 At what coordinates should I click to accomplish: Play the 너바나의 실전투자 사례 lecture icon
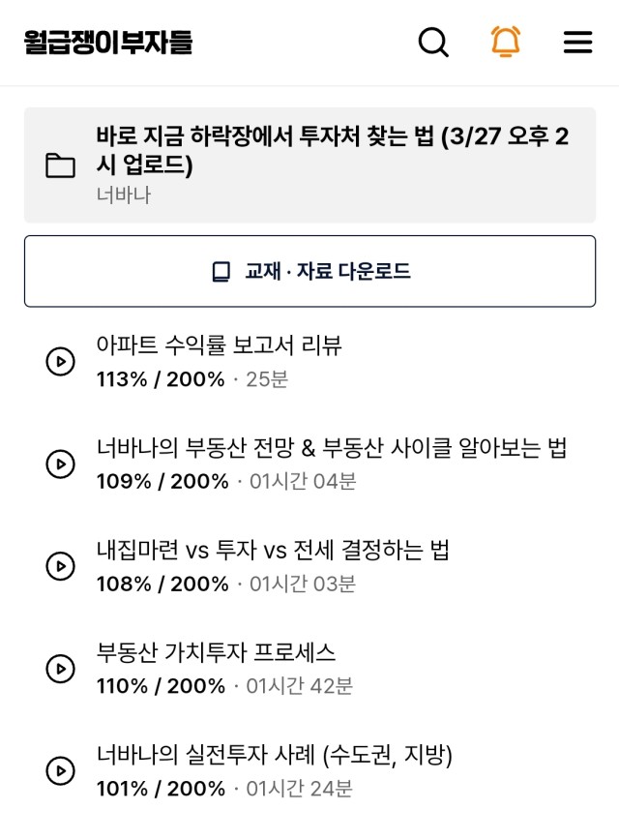60,771
